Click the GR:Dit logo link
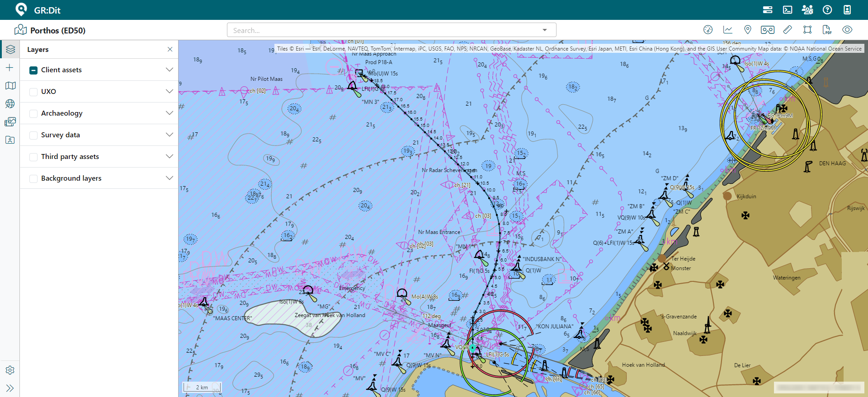868x397 pixels. [38, 10]
